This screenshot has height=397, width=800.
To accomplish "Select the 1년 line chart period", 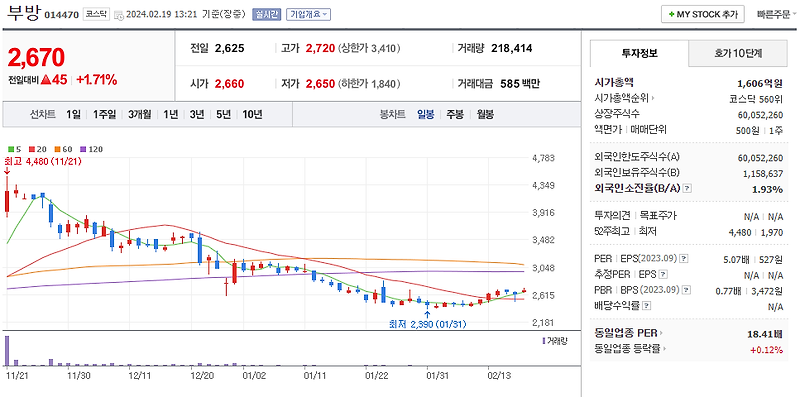I will pyautogui.click(x=170, y=114).
